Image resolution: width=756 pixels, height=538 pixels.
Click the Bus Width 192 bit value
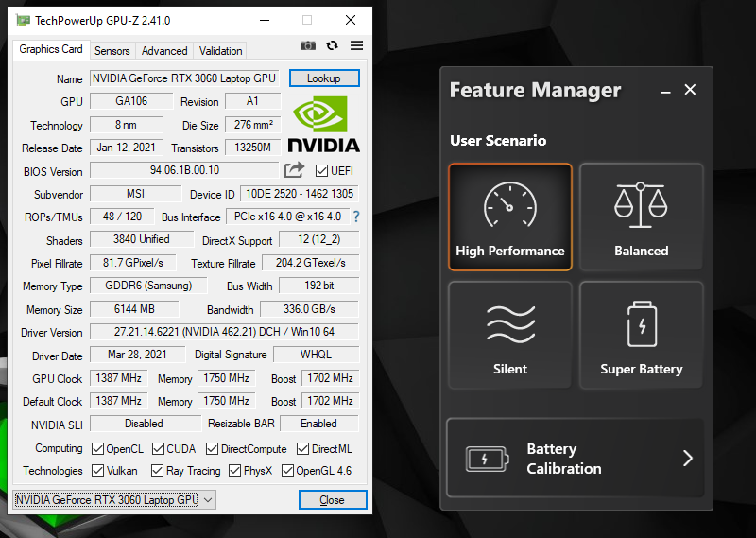(318, 286)
